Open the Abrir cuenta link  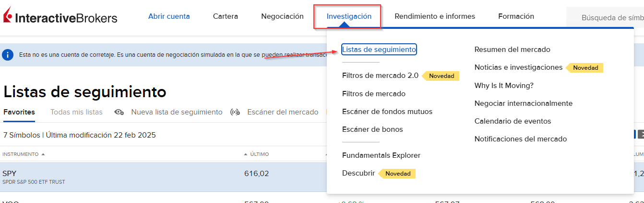tap(169, 16)
